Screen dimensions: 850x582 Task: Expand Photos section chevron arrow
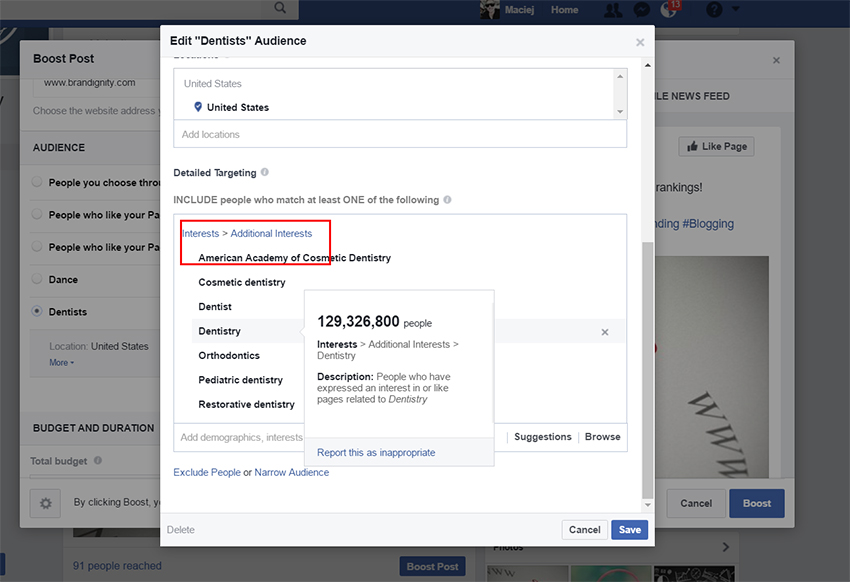[725, 547]
